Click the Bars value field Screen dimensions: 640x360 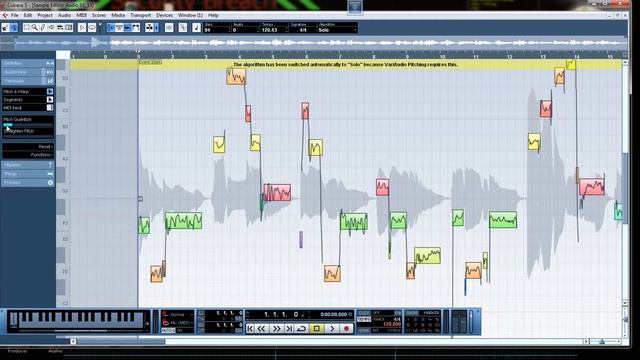click(x=216, y=30)
